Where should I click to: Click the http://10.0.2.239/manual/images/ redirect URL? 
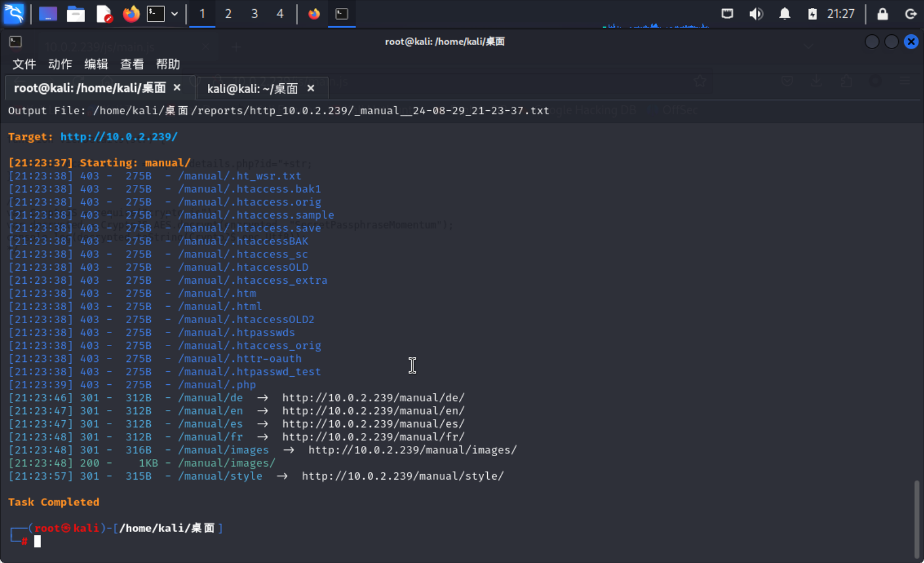pyautogui.click(x=412, y=450)
